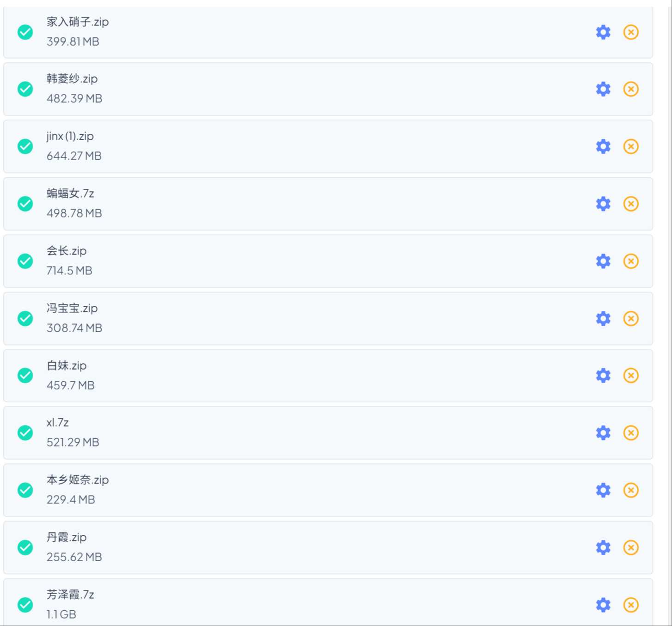Click the green check icon on xl.7z row
Viewport: 672px width, 626px height.
pos(25,433)
